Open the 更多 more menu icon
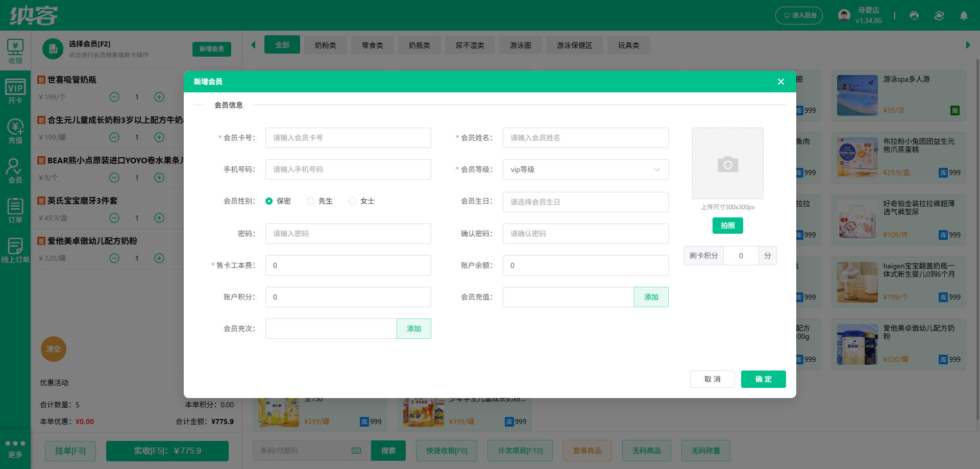The image size is (980, 469). click(15, 449)
